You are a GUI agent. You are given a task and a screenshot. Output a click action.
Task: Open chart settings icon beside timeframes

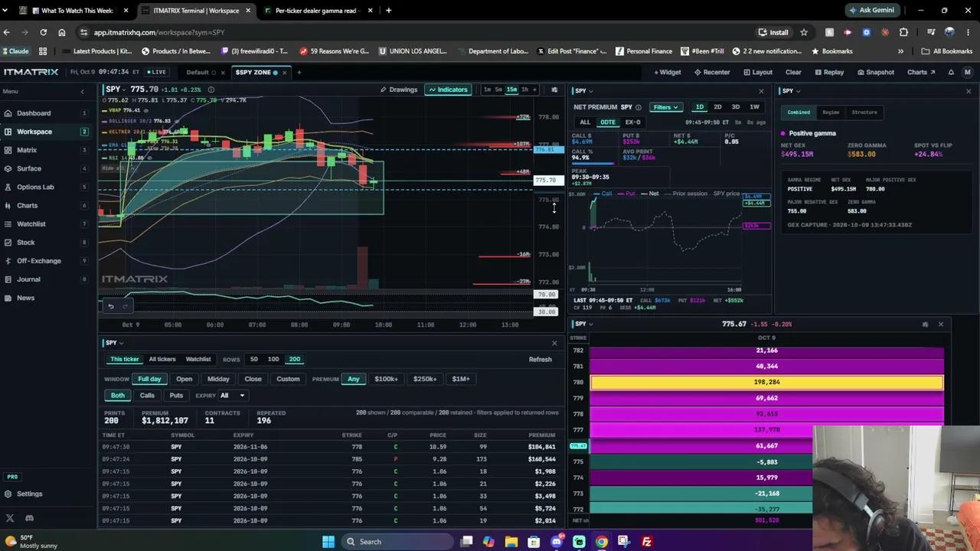tap(554, 90)
